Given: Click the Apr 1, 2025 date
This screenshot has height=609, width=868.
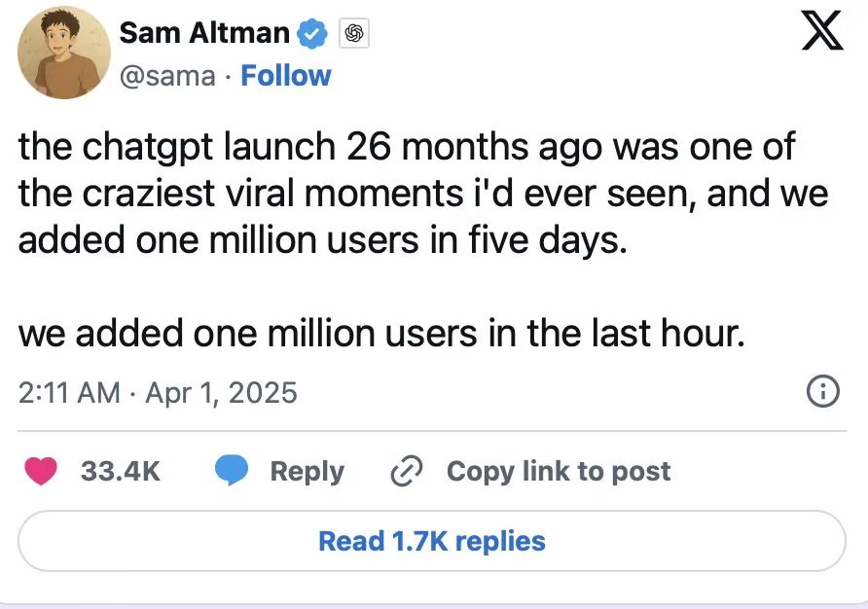Looking at the screenshot, I should [219, 393].
